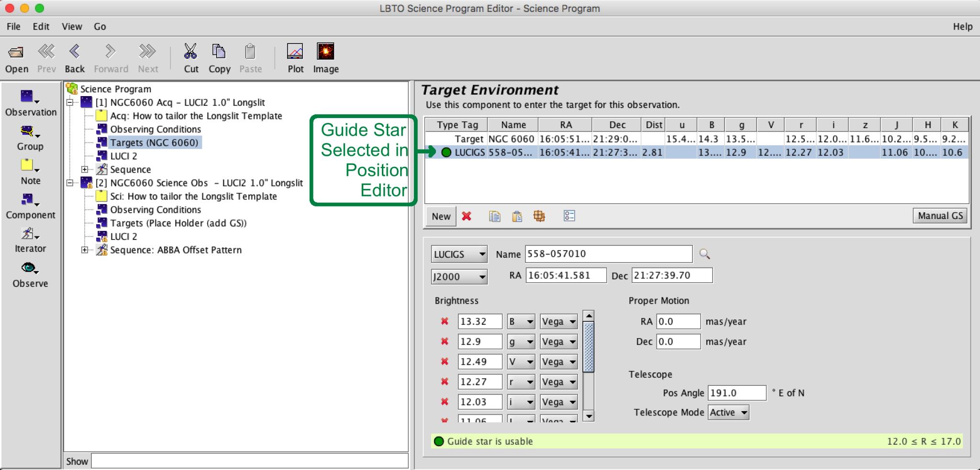Screen dimensions: 980x470
Task: Open the g band dropdown
Action: click(x=521, y=341)
